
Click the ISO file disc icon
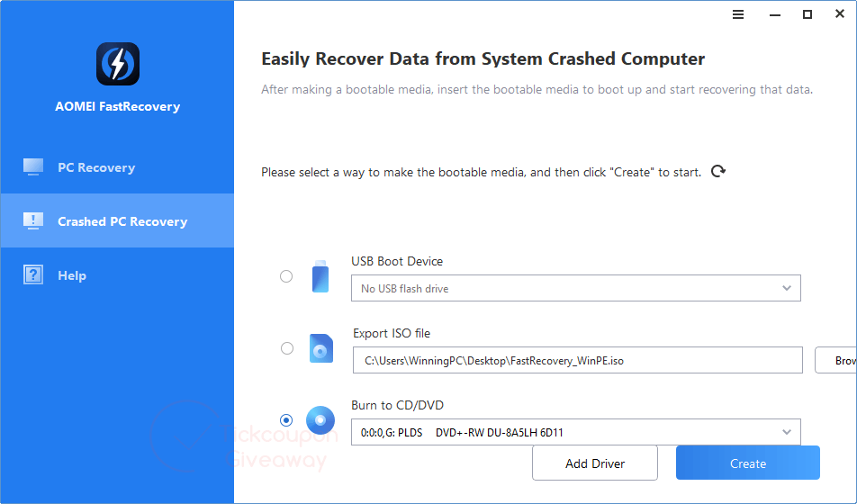coord(320,348)
